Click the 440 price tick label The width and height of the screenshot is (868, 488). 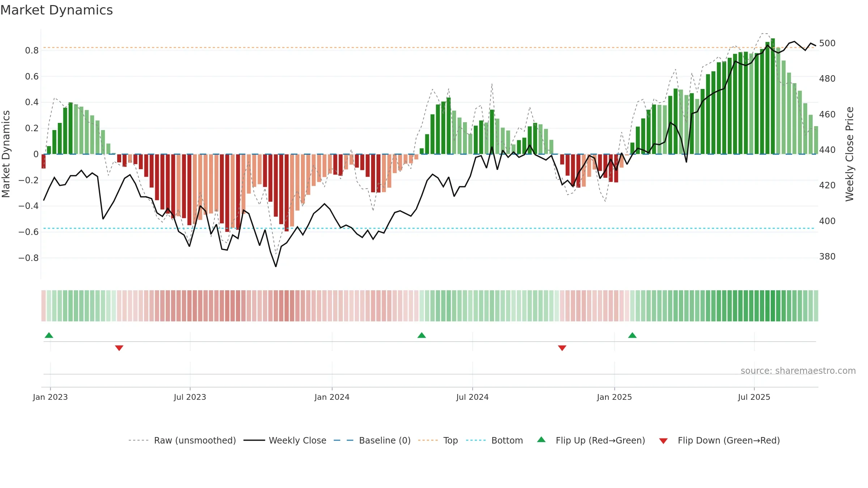(827, 150)
